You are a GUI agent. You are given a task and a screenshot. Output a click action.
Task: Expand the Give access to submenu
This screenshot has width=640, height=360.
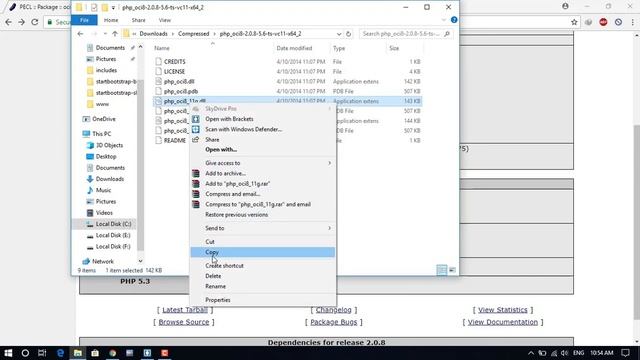pos(262,163)
